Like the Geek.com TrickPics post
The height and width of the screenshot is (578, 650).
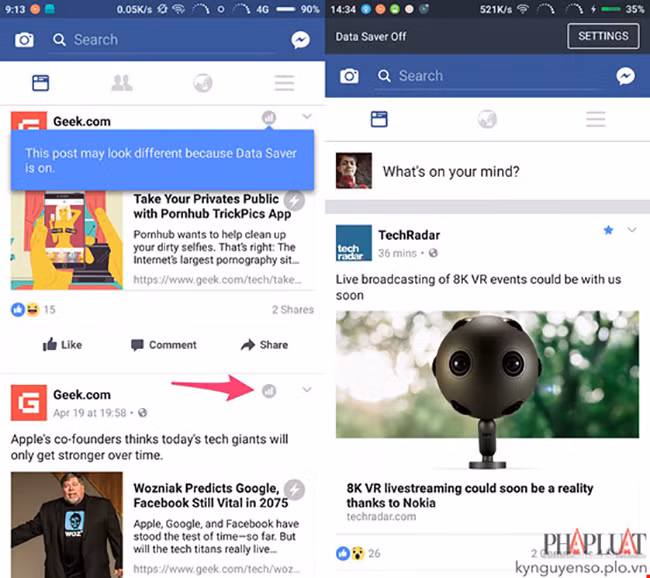click(62, 345)
